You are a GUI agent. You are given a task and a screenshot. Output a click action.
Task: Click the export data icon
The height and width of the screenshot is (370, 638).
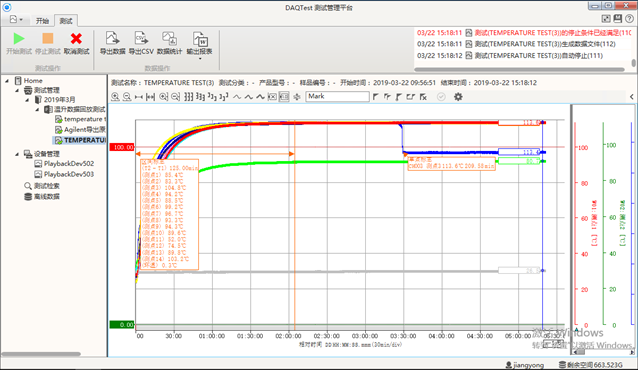click(112, 38)
